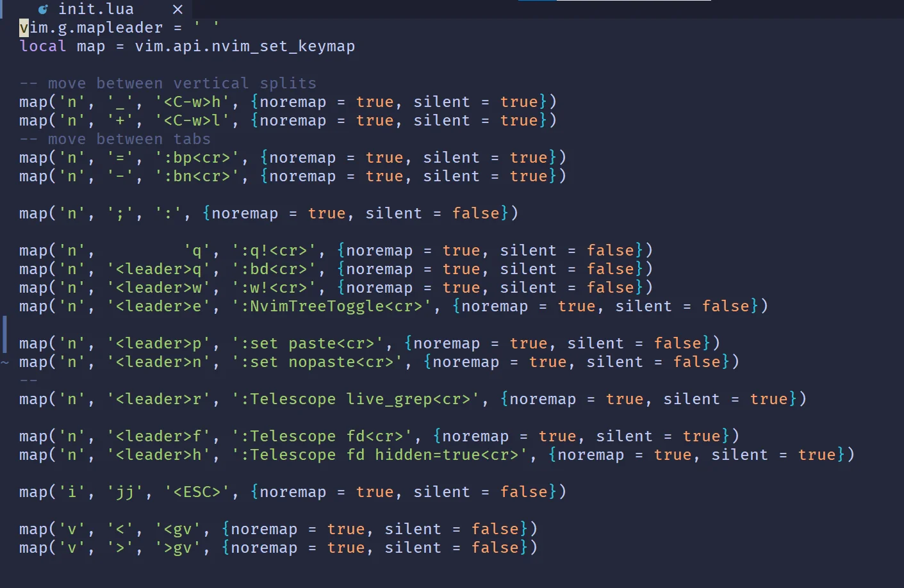Screen dimensions: 904x588
Task: Click 'false' in the silent option for ';'
Action: pyautogui.click(x=477, y=213)
